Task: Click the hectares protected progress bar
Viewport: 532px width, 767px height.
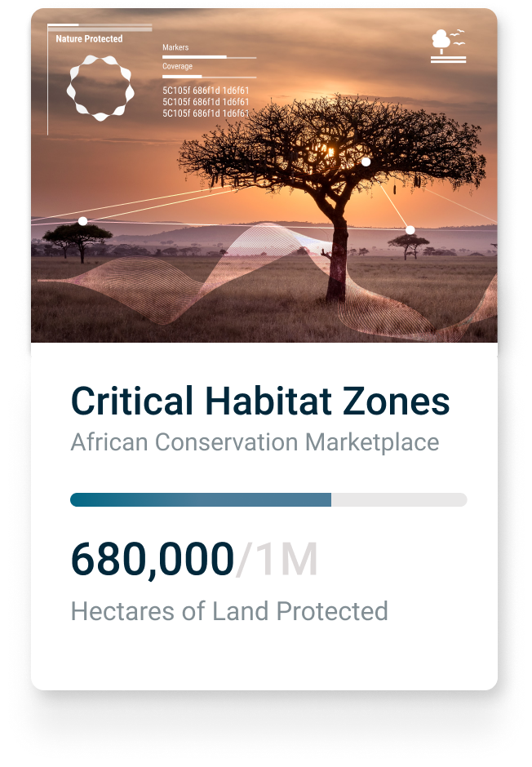Action: click(268, 499)
